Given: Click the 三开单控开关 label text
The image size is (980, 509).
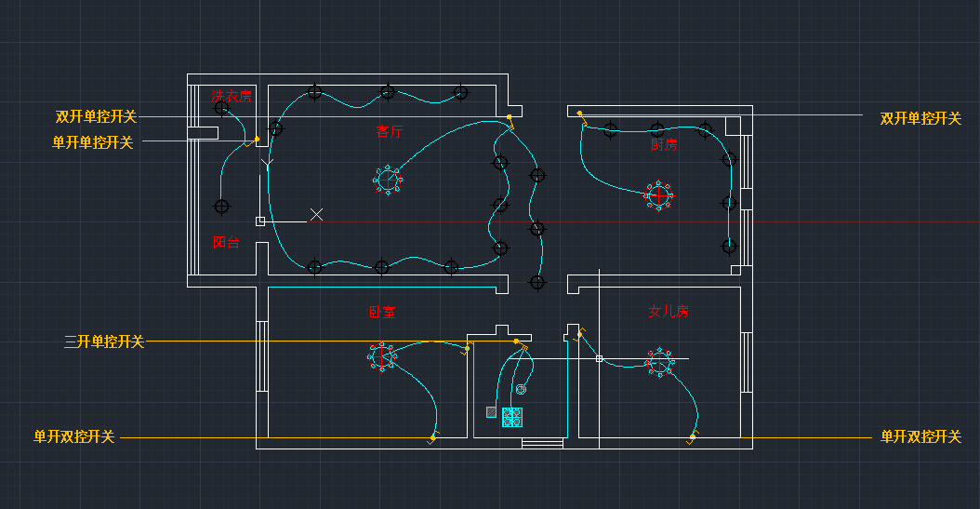Looking at the screenshot, I should [104, 342].
